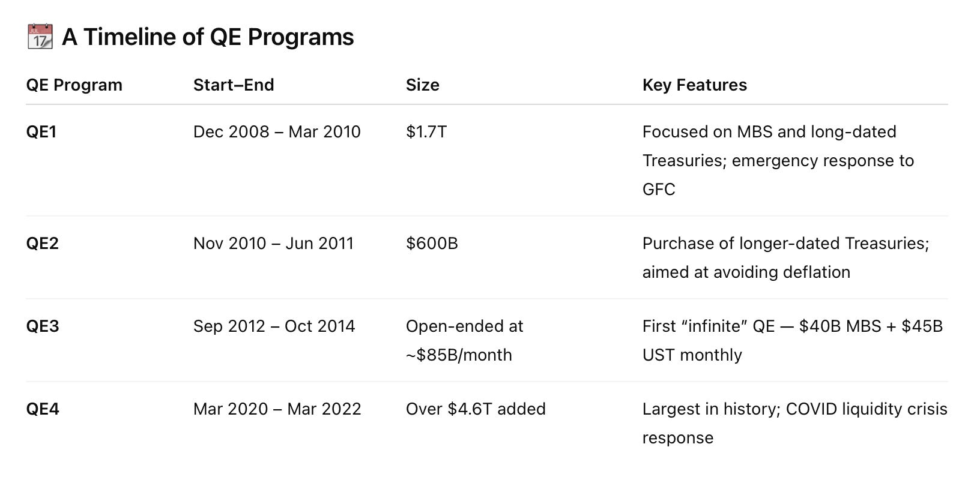
Task: Click the 'Purchase of longer-dated Treasuries' text
Action: click(x=783, y=244)
